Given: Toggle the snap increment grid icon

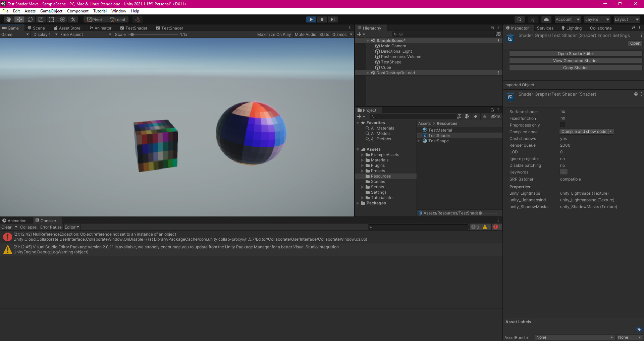Looking at the screenshot, I should click(137, 19).
